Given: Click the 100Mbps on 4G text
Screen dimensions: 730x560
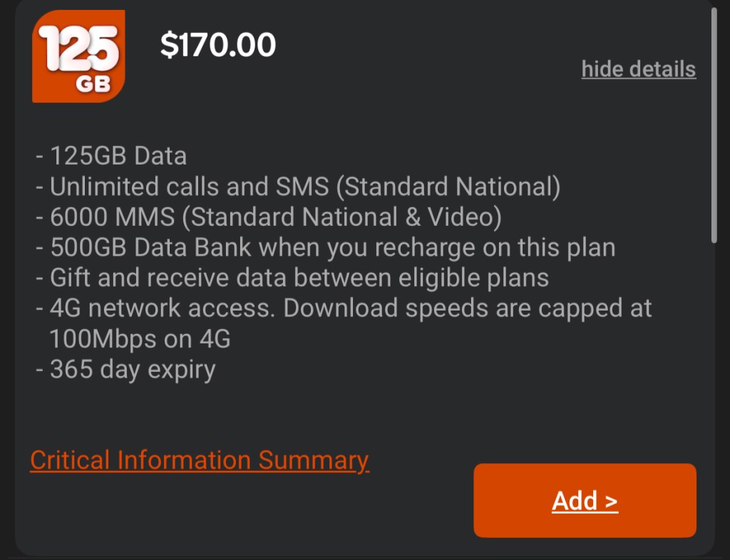Looking at the screenshot, I should coord(140,339).
